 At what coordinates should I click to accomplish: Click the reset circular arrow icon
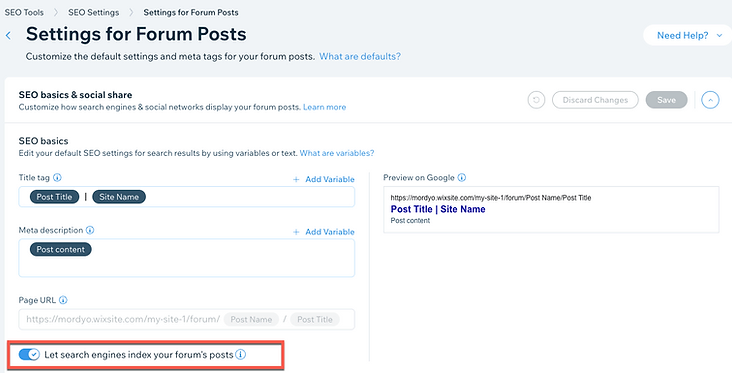click(x=536, y=100)
